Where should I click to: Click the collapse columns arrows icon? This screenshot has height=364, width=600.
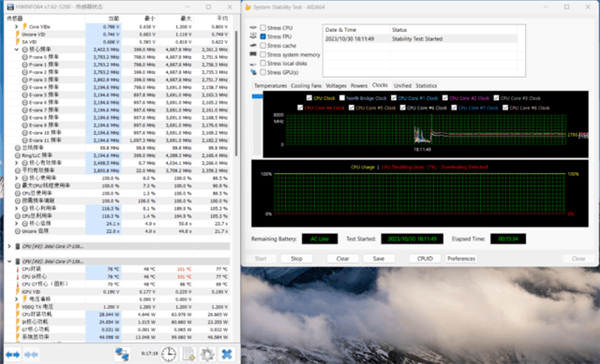coord(31,354)
